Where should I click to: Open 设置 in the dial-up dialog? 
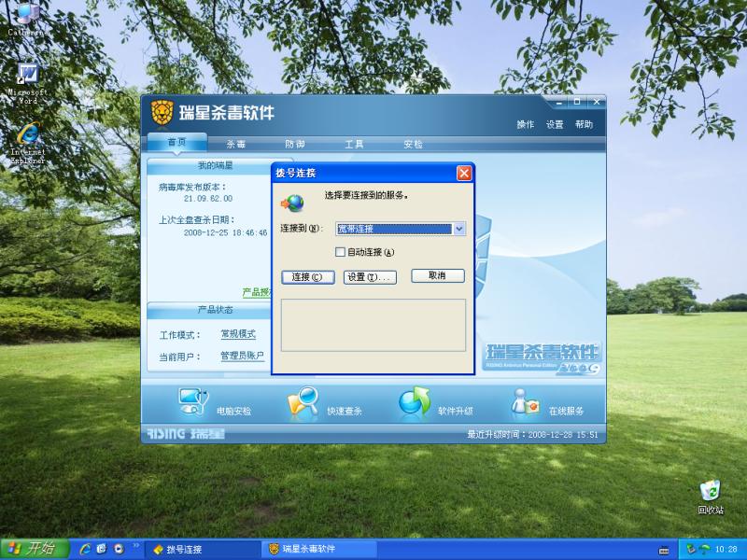pos(370,277)
